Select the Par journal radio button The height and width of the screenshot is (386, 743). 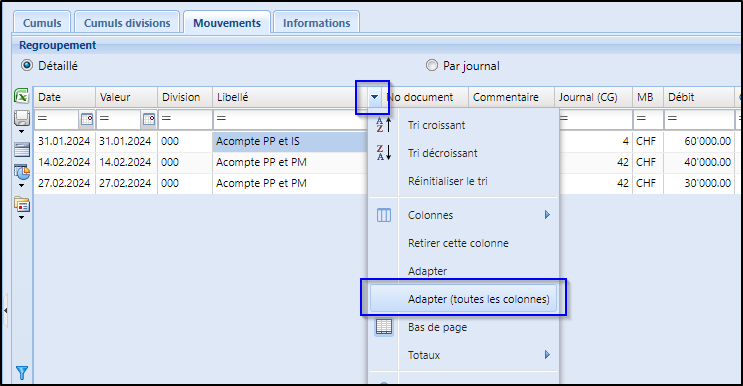pyautogui.click(x=432, y=65)
